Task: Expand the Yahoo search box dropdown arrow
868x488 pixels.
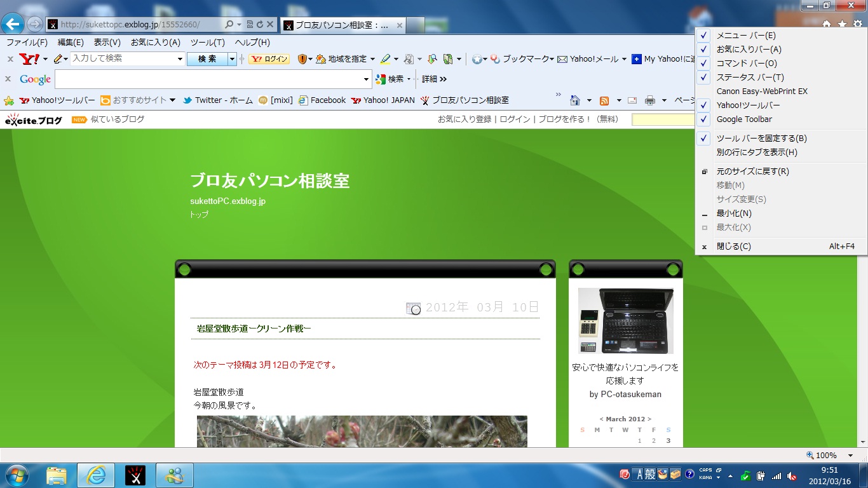Action: point(180,59)
